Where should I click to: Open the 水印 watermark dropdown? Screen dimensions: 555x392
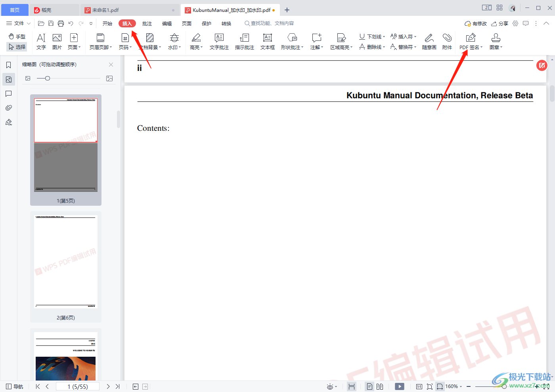click(x=174, y=42)
